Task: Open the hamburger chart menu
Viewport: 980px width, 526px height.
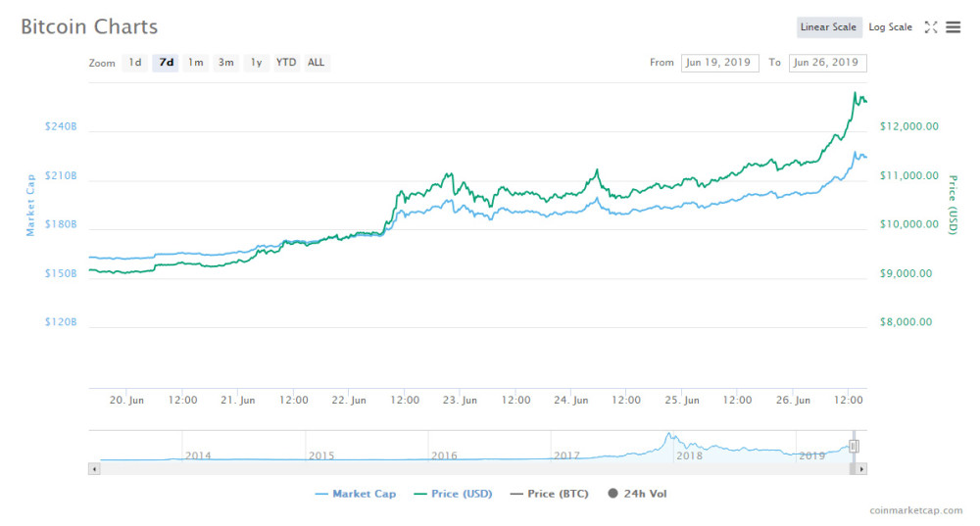Action: 953,26
